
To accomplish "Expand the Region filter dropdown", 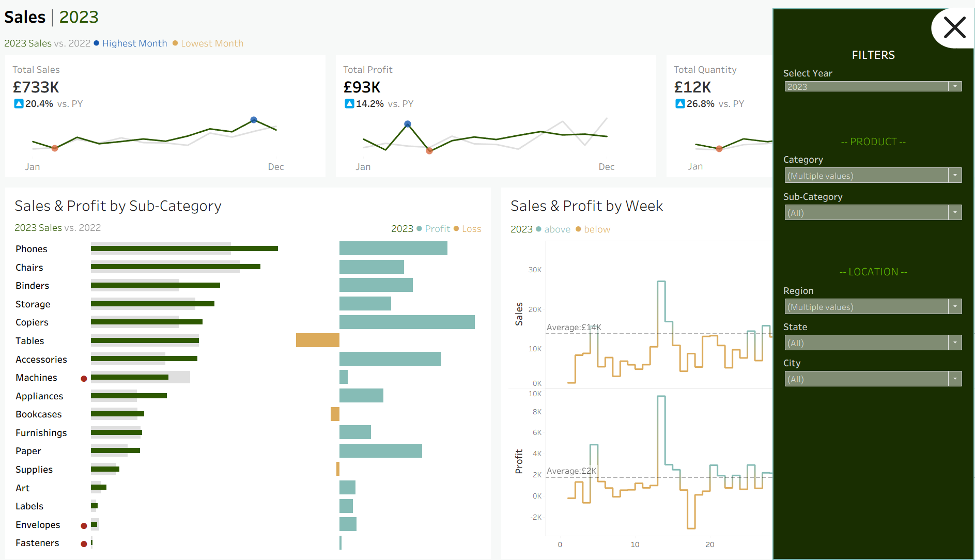I will point(955,307).
